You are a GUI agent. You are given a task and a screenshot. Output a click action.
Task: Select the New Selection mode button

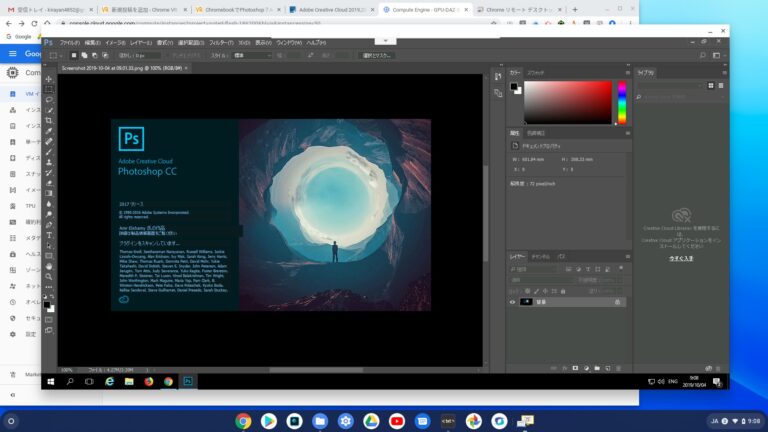[x=74, y=55]
